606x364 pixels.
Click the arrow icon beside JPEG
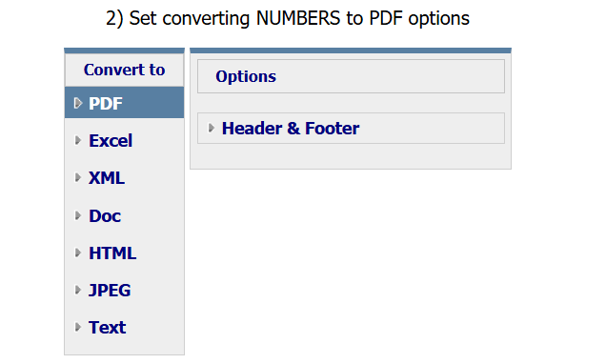coord(78,290)
